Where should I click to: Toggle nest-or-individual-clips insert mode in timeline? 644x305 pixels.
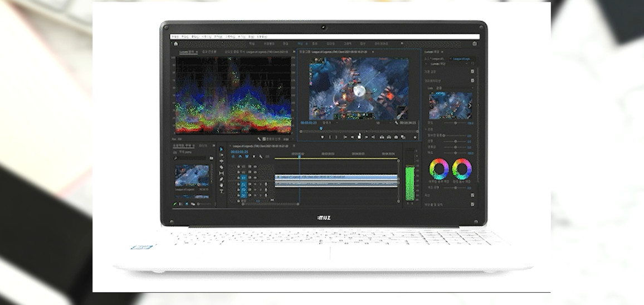coord(233,157)
